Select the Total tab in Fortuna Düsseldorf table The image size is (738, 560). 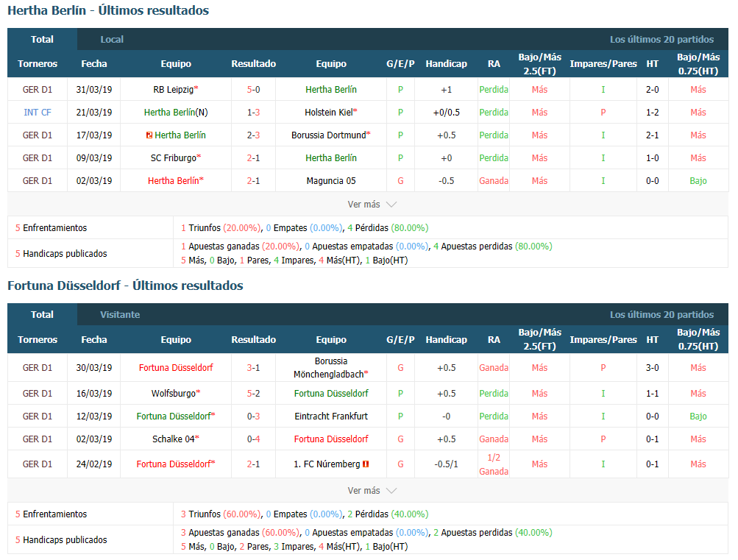click(43, 315)
